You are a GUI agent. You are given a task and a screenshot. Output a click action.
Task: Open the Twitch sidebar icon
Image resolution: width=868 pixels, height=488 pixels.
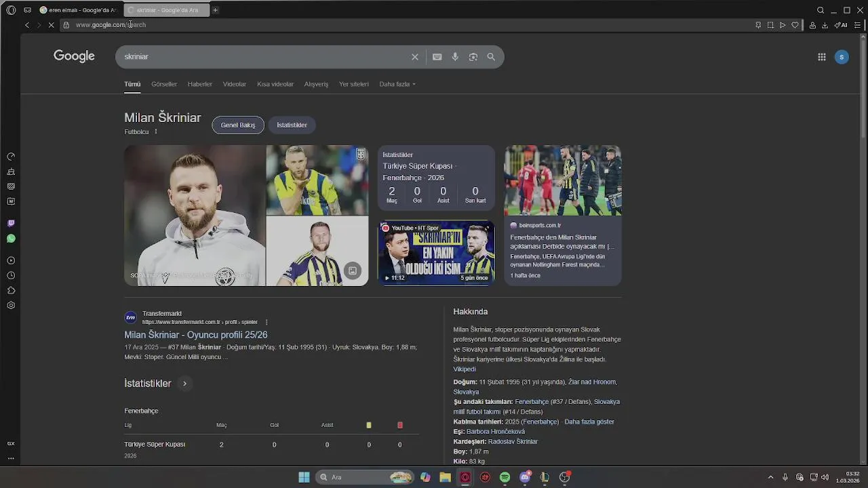coord(11,224)
